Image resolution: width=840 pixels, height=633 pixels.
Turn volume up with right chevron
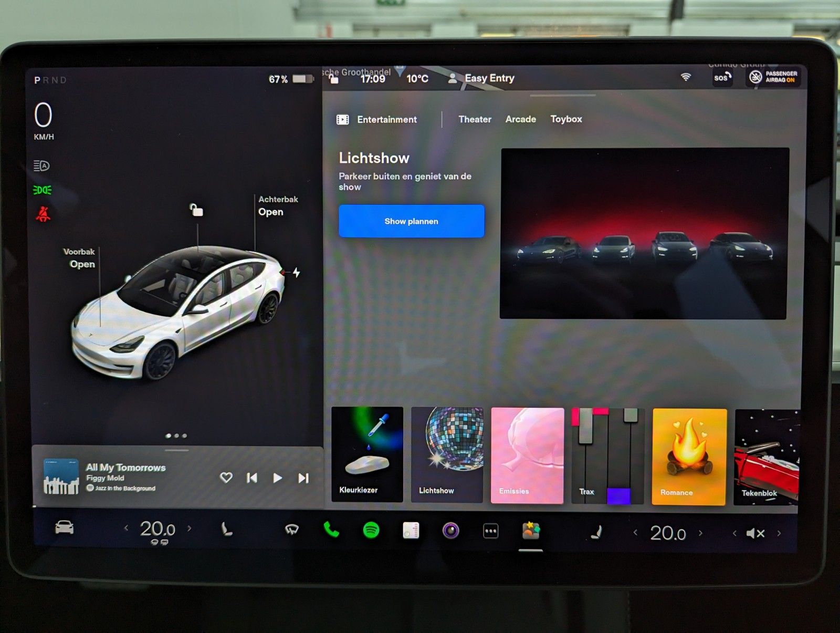(x=779, y=534)
